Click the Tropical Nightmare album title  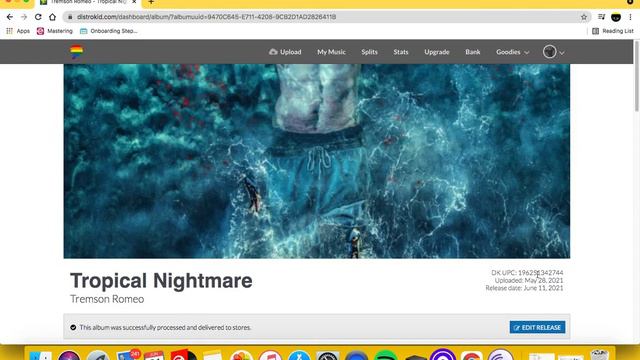click(161, 281)
